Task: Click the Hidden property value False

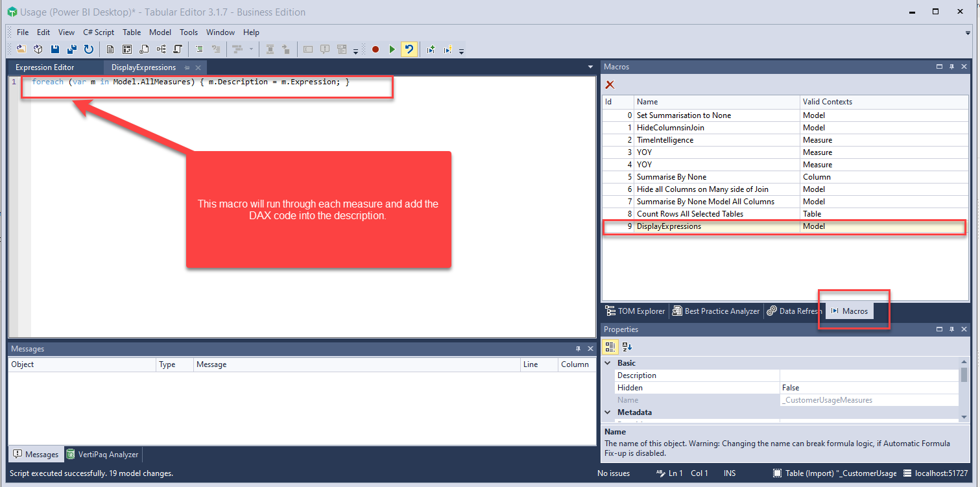Action: pyautogui.click(x=869, y=388)
